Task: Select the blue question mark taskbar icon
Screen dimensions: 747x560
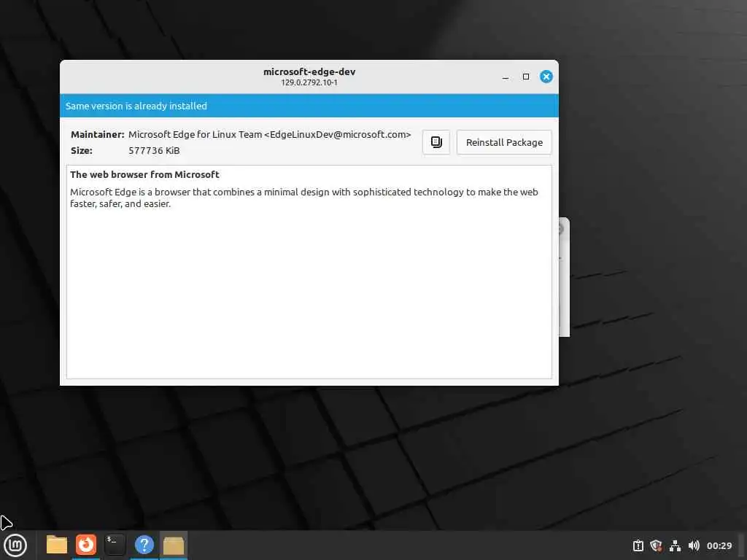Action: point(144,545)
